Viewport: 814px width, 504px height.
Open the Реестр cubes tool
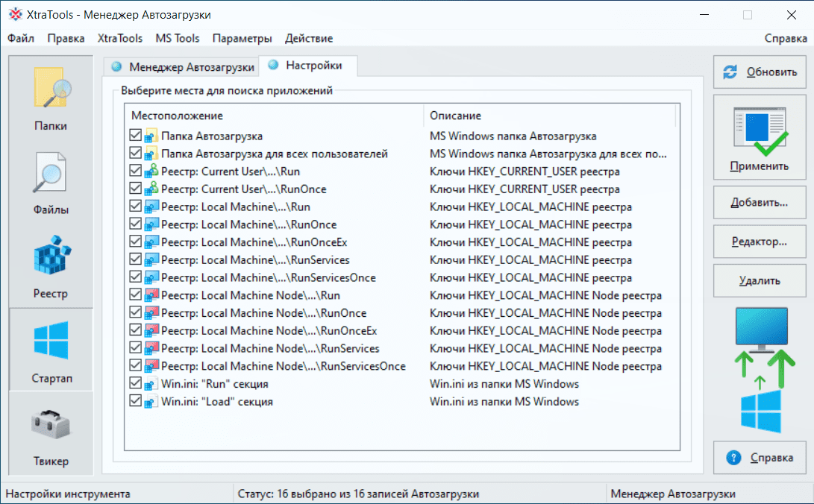(x=51, y=266)
